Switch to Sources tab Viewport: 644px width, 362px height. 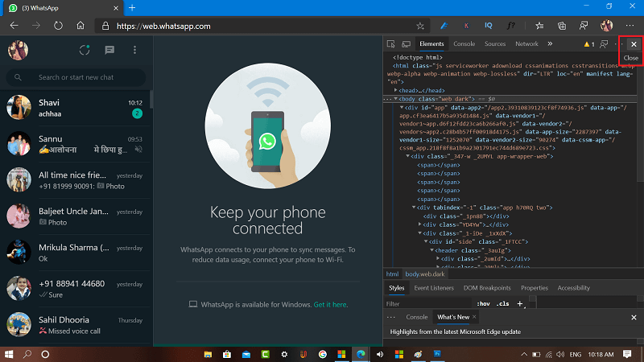click(x=495, y=44)
